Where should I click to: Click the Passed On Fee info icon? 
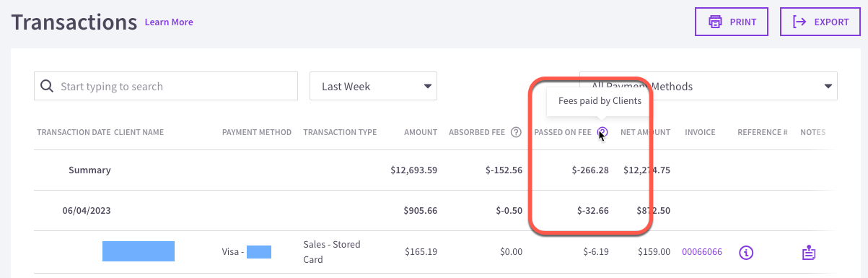[603, 132]
